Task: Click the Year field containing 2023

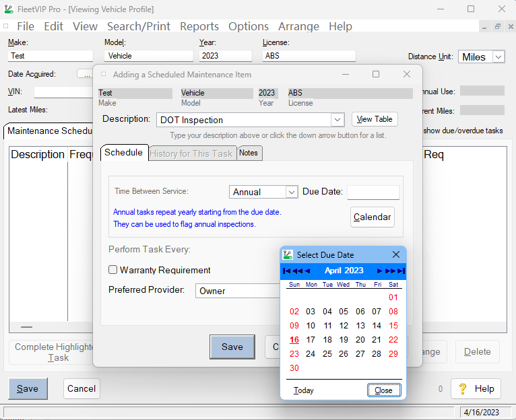Action: (226, 56)
